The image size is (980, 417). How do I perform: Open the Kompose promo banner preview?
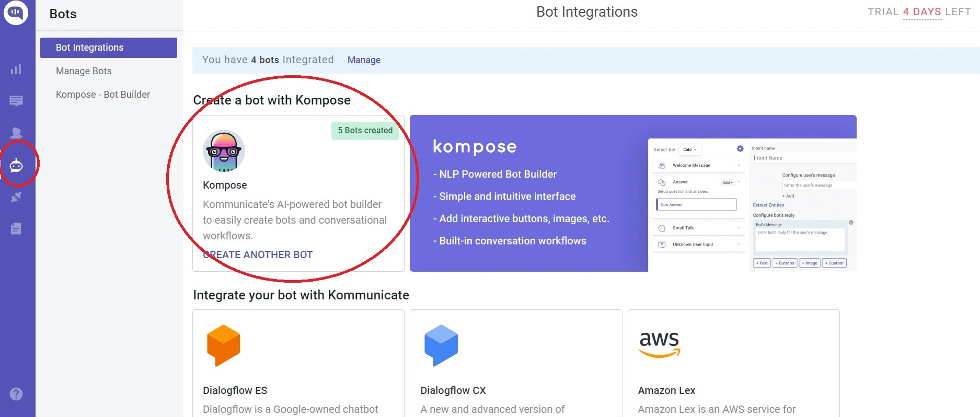point(633,193)
